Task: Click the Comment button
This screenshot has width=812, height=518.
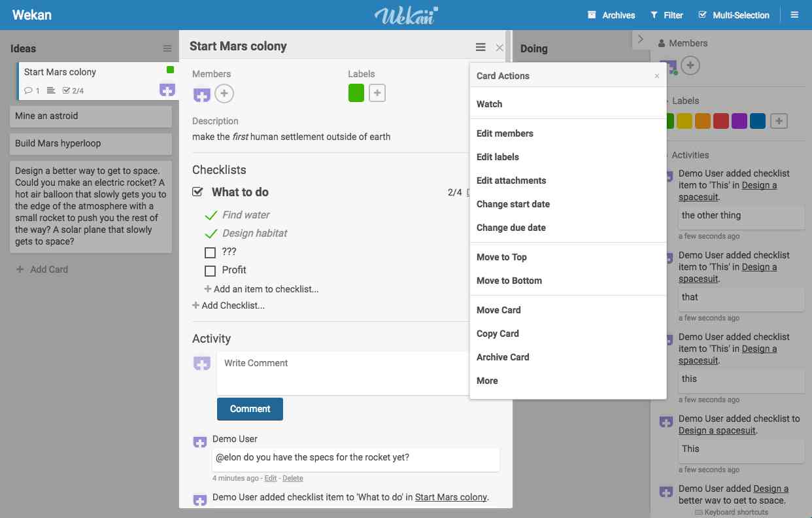Action: pos(250,409)
